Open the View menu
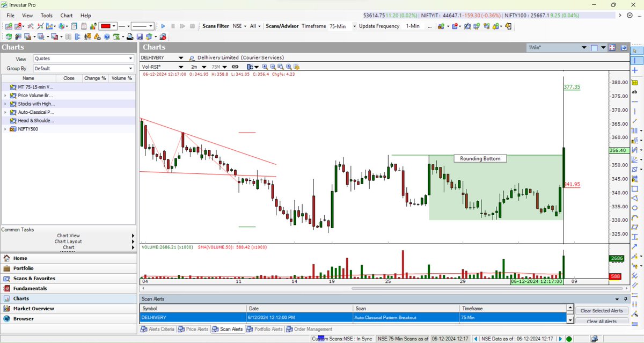 tap(27, 16)
